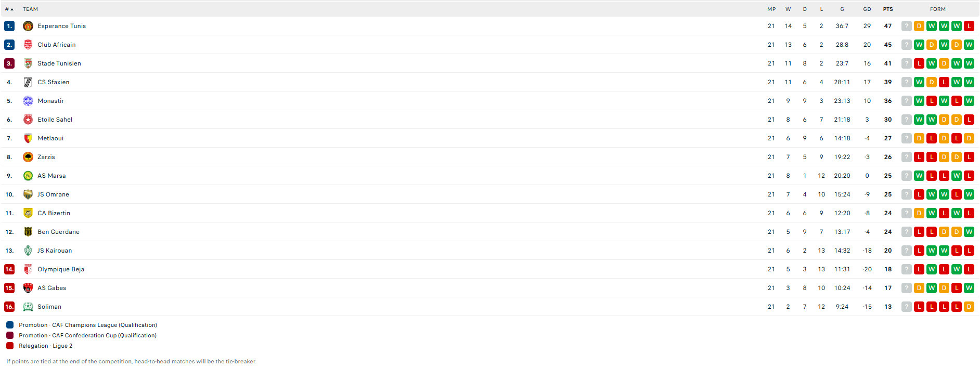Click the Etoile Sahel star logo
The width and height of the screenshot is (980, 381).
(28, 120)
